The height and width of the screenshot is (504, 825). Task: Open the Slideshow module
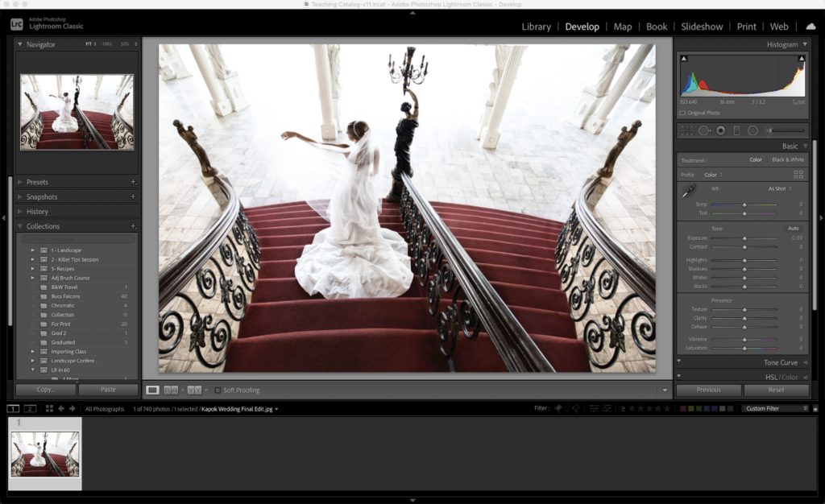[701, 27]
